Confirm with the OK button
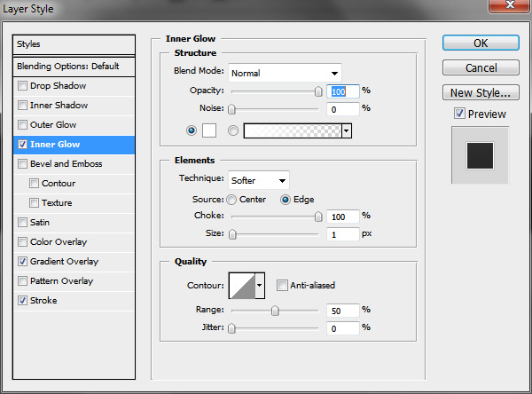 point(481,43)
